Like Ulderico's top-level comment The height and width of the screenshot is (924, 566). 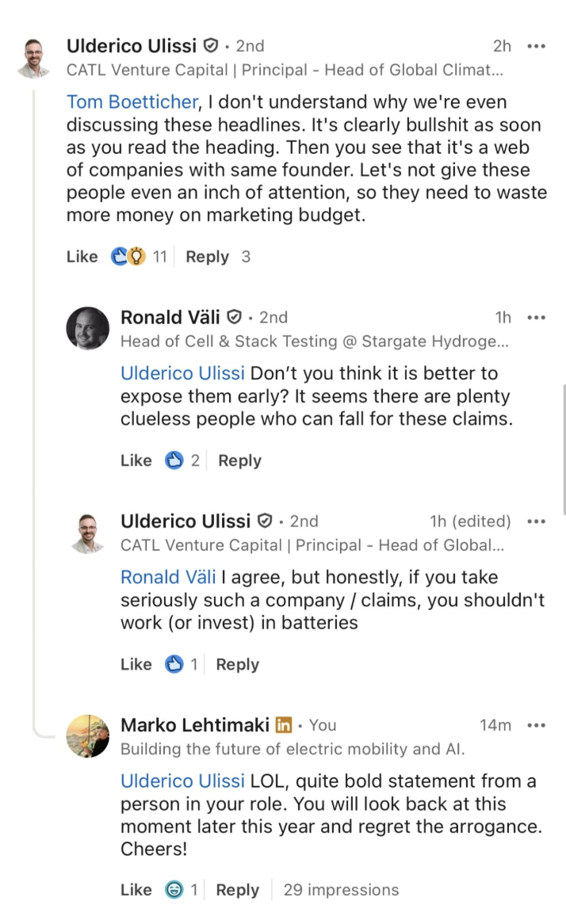coord(82,257)
